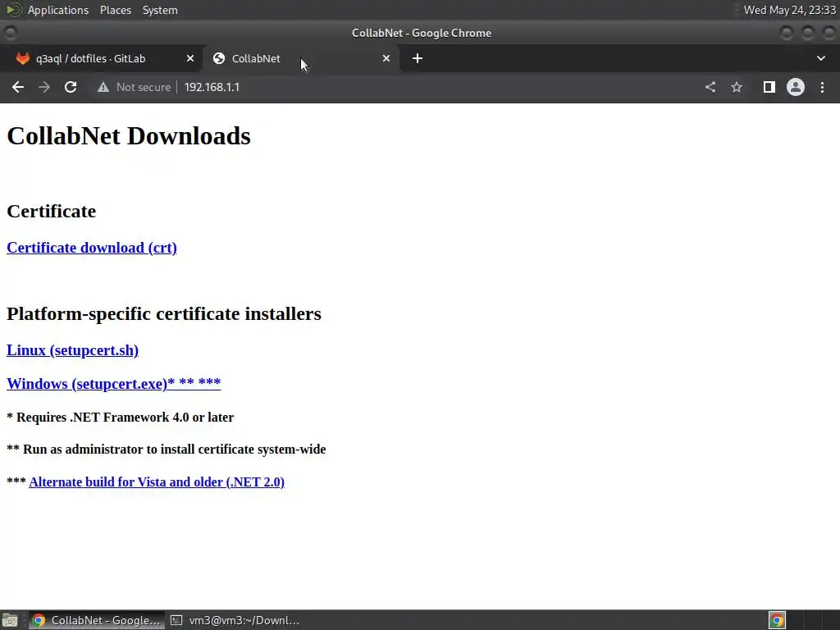The height and width of the screenshot is (630, 840).
Task: Click the Requires .NET Framework 4.0 note
Action: click(120, 418)
